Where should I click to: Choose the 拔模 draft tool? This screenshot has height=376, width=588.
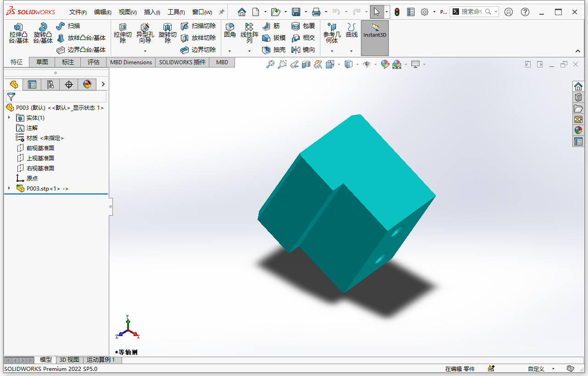click(x=274, y=38)
